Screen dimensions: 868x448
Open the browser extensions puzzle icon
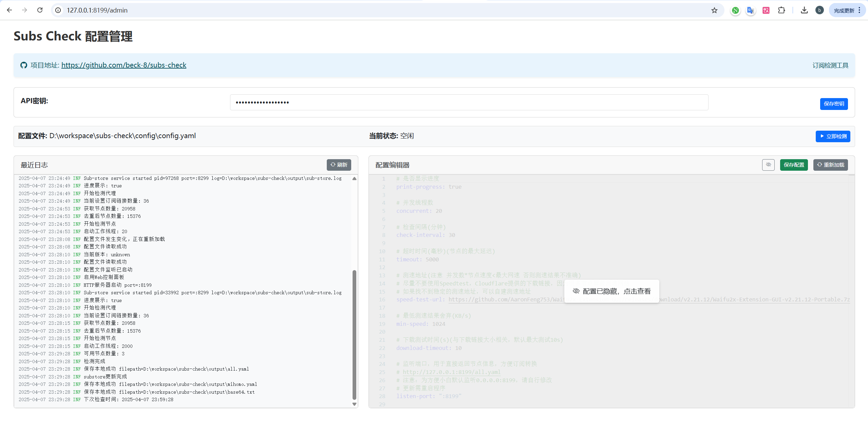[x=781, y=10]
